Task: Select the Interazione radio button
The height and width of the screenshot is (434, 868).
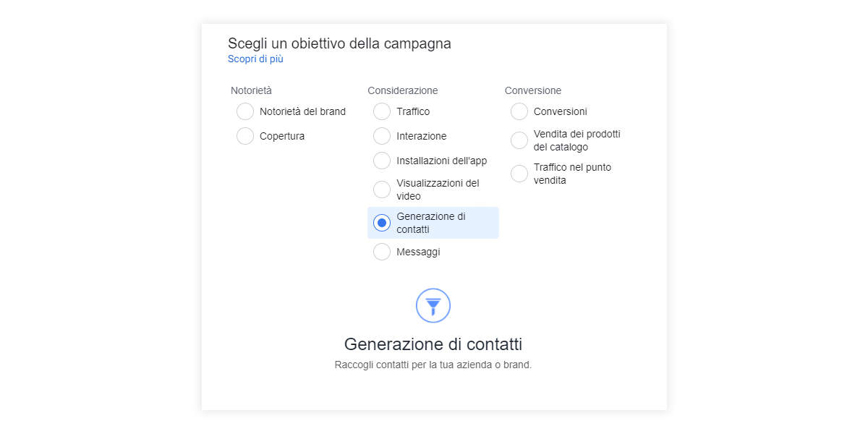Action: pyautogui.click(x=382, y=136)
